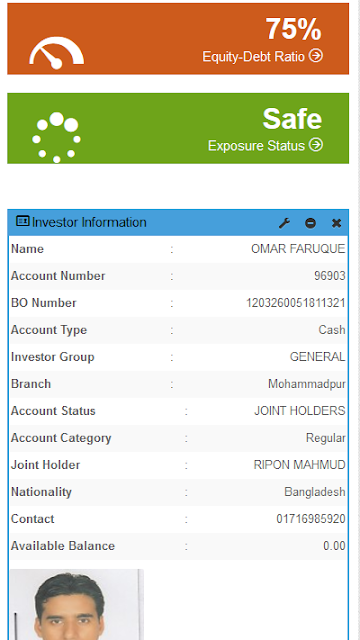360x640 pixels.
Task: Click the spinner dots icon on green tile
Action: tap(56, 138)
